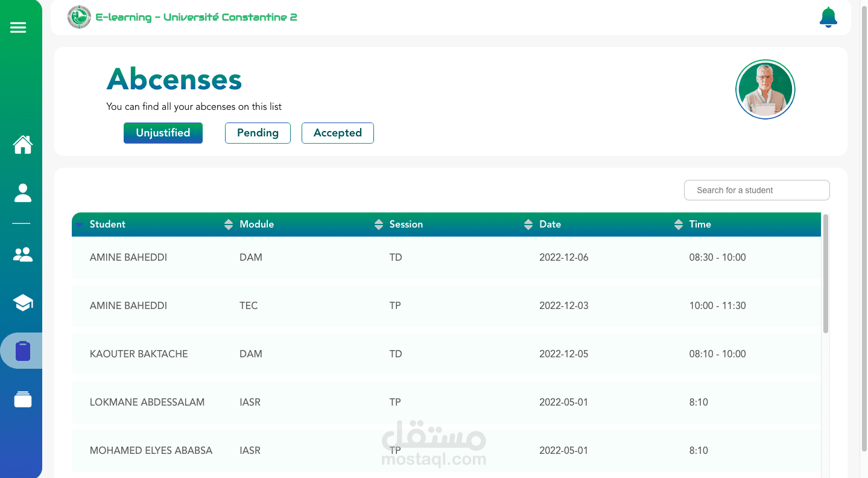This screenshot has width=868, height=478.
Task: Sort table by Date column header
Action: pyautogui.click(x=550, y=224)
